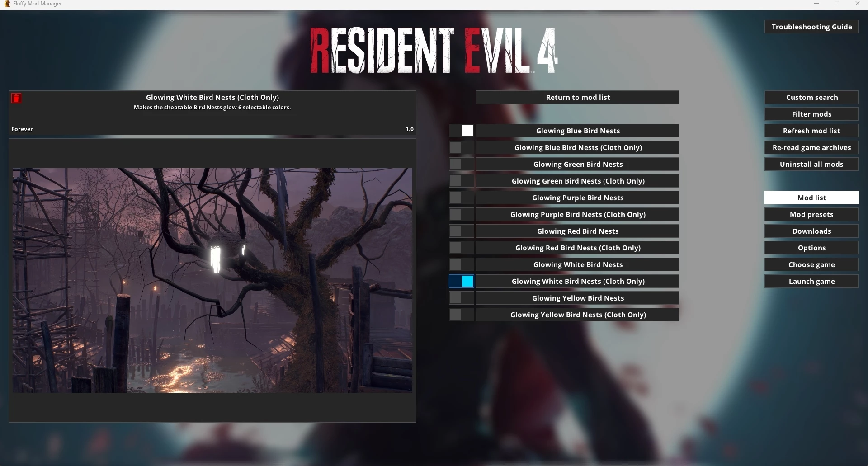Screen dimensions: 868x466
Task: Enable Glowing Green Bird Nests toggle
Action: pos(461,164)
